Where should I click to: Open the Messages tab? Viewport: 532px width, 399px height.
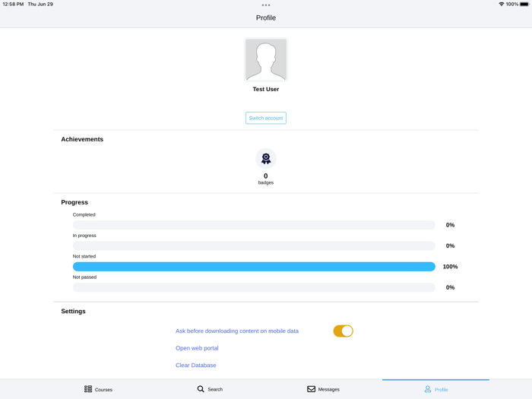point(323,389)
